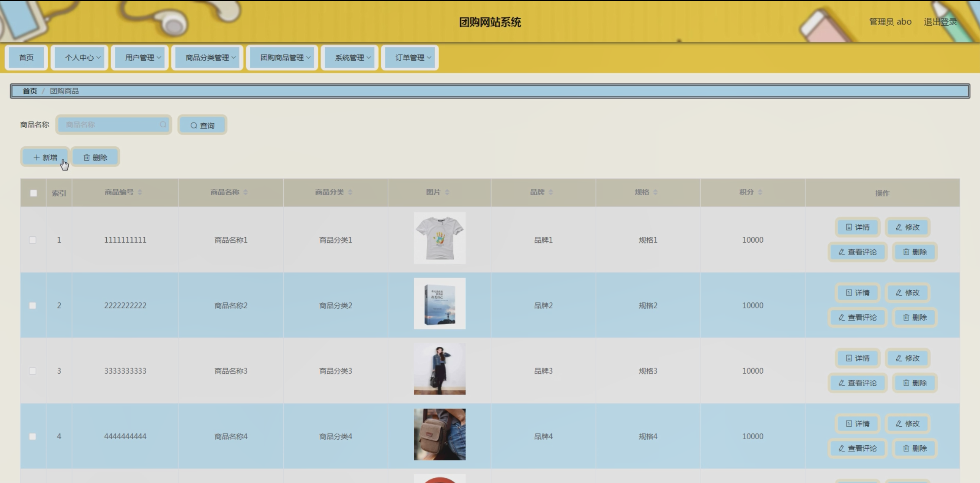This screenshot has width=980, height=483.
Task: Open 详情 for 商品名称4
Action: [857, 424]
